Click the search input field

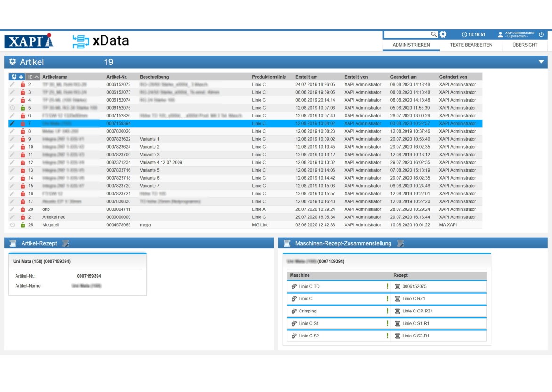[407, 34]
